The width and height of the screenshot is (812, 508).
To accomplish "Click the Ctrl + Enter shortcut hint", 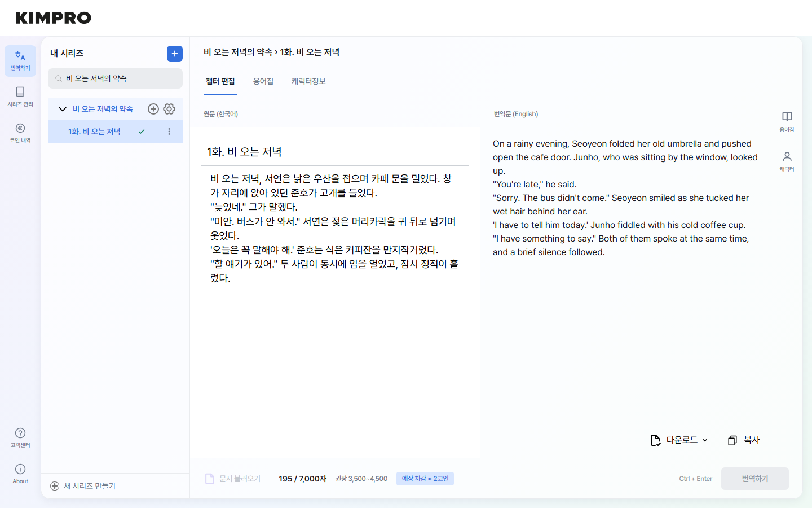I will pos(696,479).
